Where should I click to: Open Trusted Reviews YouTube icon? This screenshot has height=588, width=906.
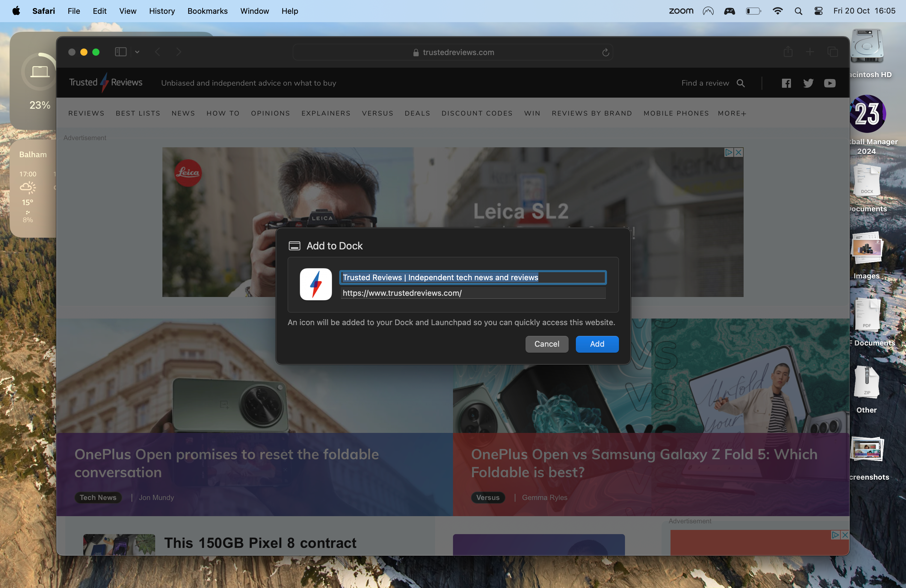point(830,83)
